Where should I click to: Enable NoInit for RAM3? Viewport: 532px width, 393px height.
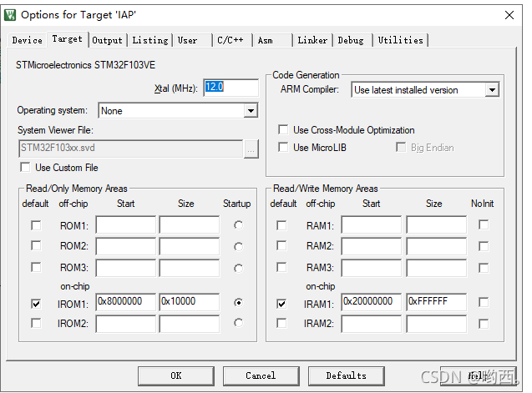tap(484, 268)
